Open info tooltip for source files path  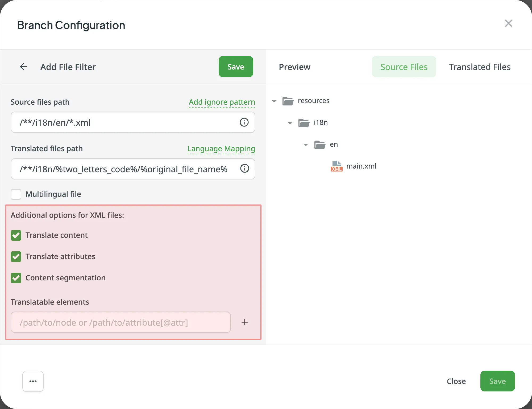pyautogui.click(x=244, y=122)
